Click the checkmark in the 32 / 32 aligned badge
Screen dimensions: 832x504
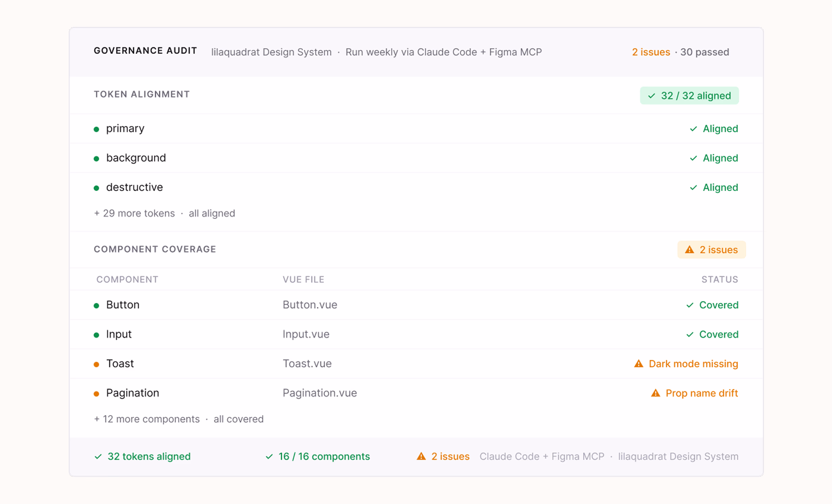coord(651,96)
